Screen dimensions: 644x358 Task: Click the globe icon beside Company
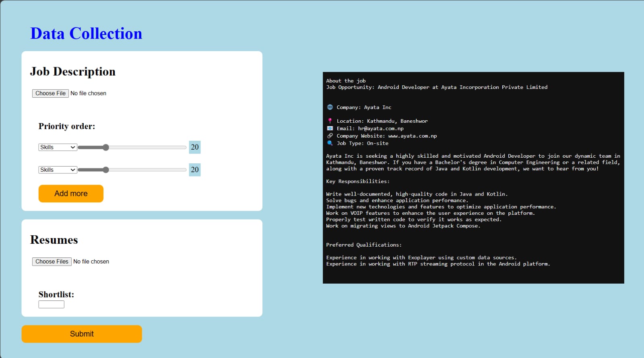330,107
